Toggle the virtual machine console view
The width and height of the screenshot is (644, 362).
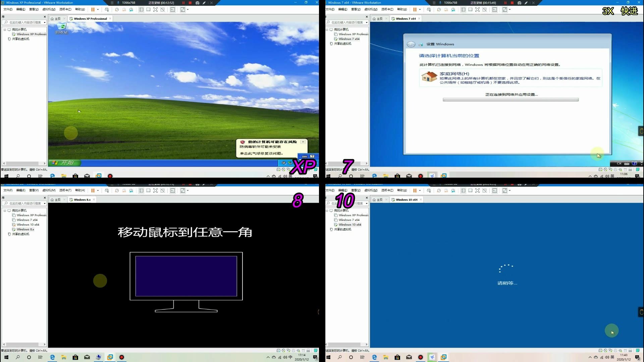pos(173,9)
